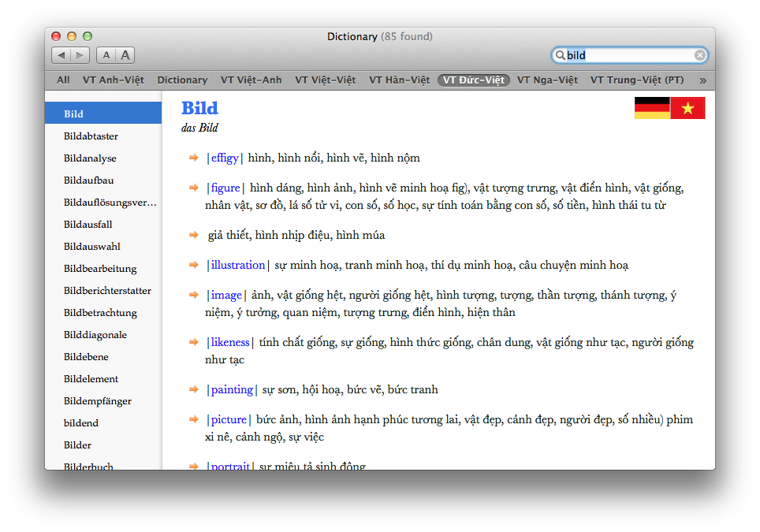
Task: Open the portrait link
Action: tap(230, 466)
